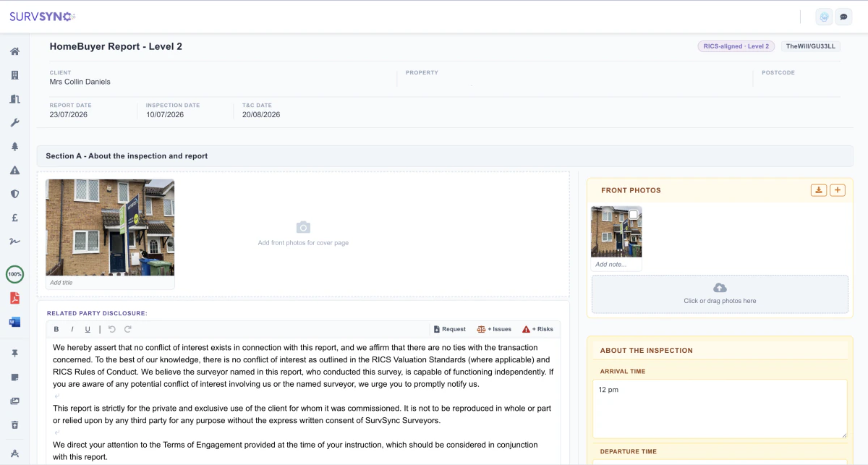Open the chat bubble icon in header
This screenshot has width=868, height=465.
843,17
